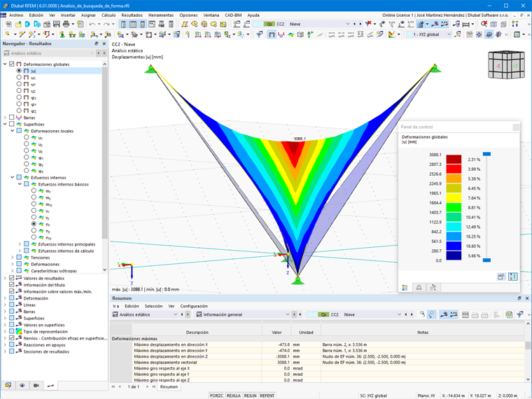
Task: Toggle Reacciones en apoyos checkbox
Action: coord(11,344)
